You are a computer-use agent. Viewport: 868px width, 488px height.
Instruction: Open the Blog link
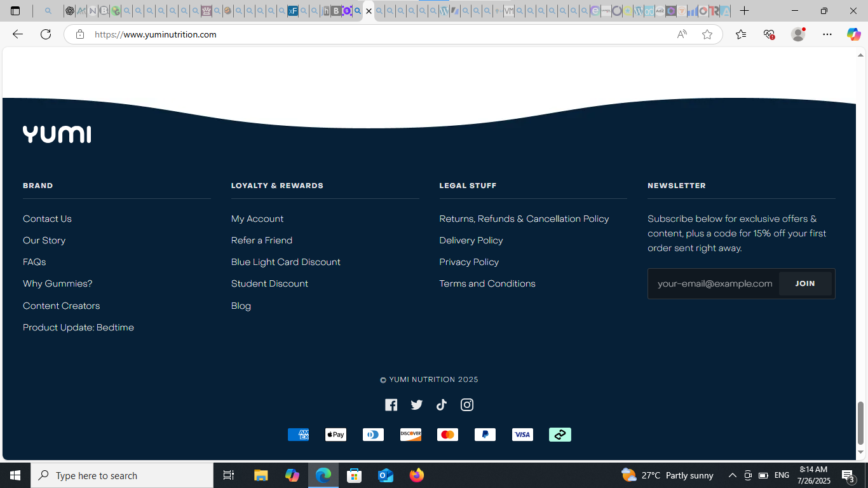241,306
